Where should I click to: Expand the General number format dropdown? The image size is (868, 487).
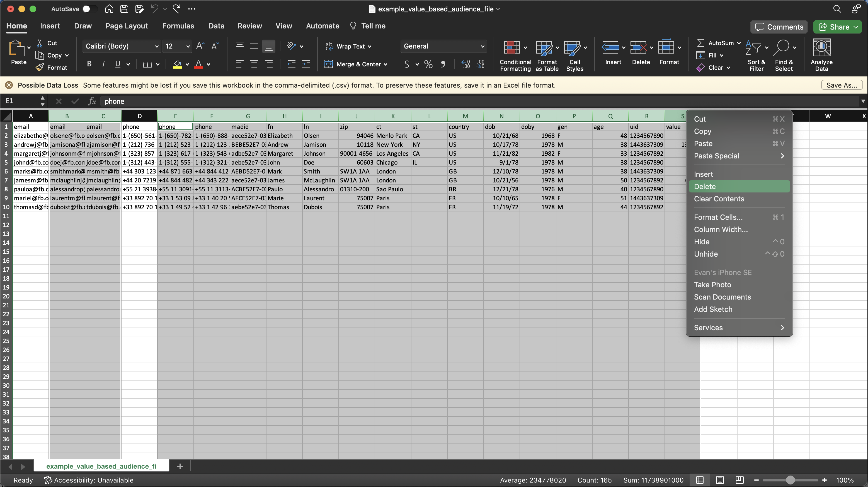point(482,46)
